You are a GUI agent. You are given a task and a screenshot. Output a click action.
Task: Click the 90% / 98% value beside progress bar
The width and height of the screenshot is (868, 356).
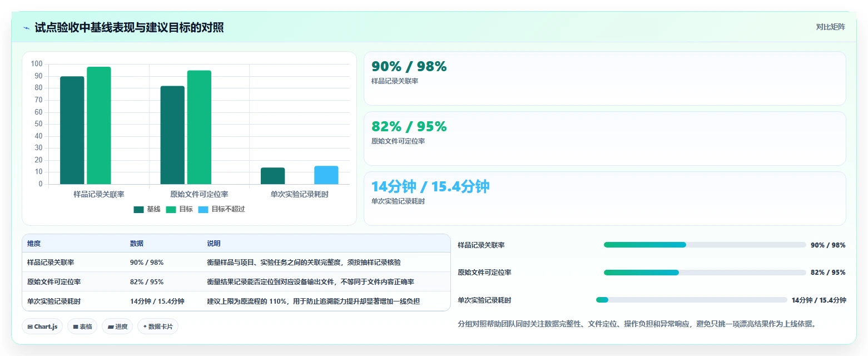tap(828, 245)
